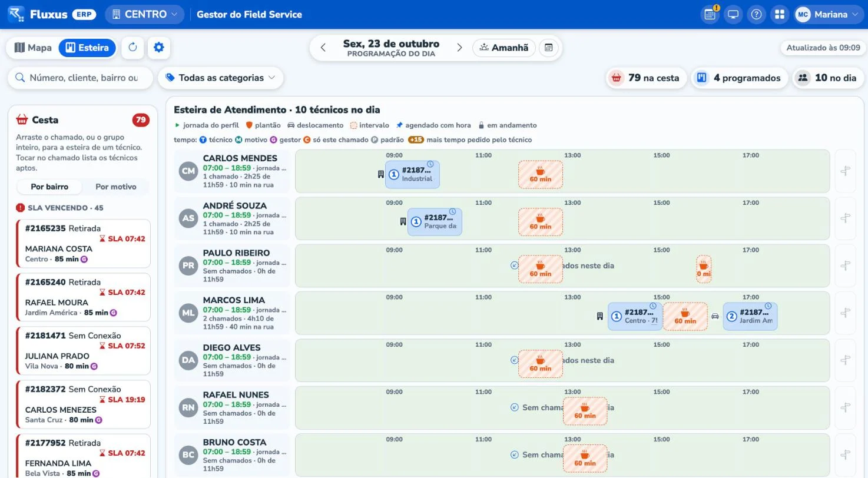
Task: Switch to Esteira view
Action: point(87,48)
